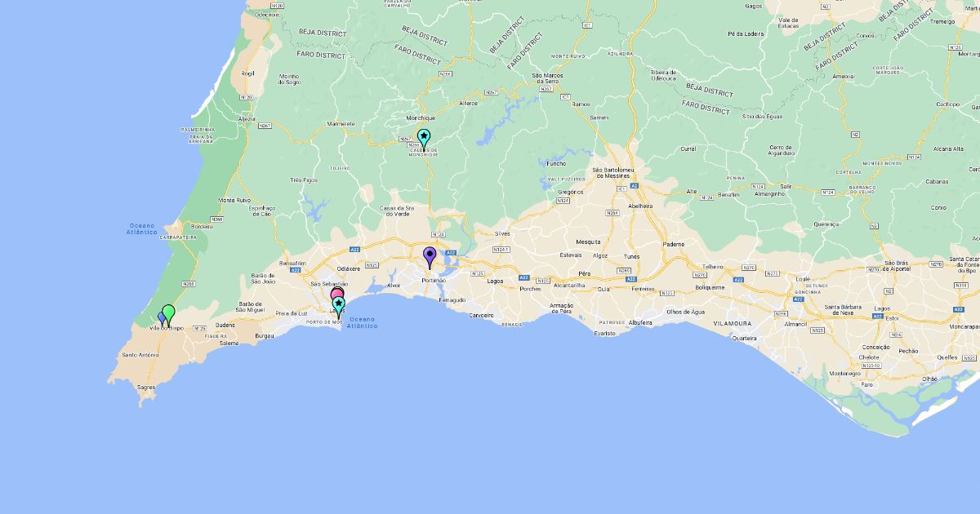980x514 pixels.
Task: Click the São Marcos da Serra label
Action: pos(549,79)
